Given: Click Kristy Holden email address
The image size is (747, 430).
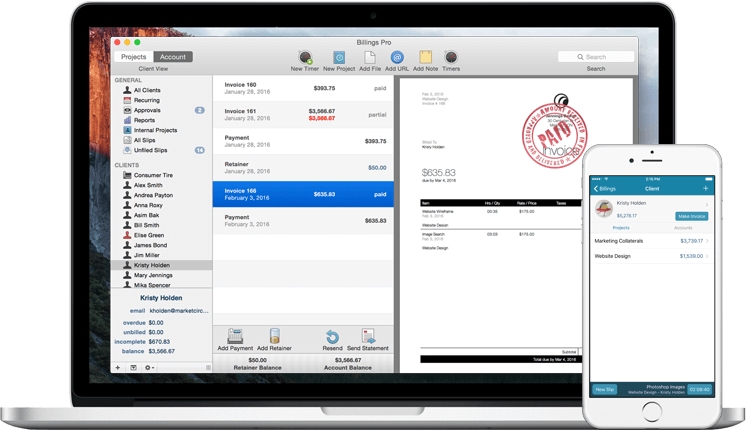Looking at the screenshot, I should click(179, 311).
